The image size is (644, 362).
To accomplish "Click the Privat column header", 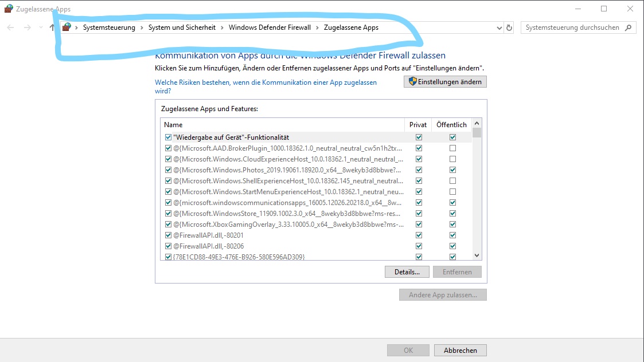I will pos(418,125).
